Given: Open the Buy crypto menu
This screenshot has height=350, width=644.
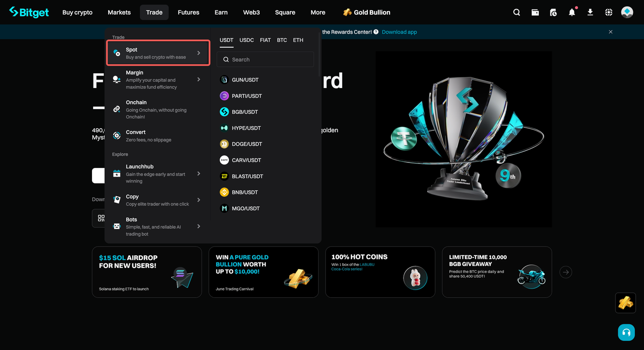Looking at the screenshot, I should (x=77, y=12).
